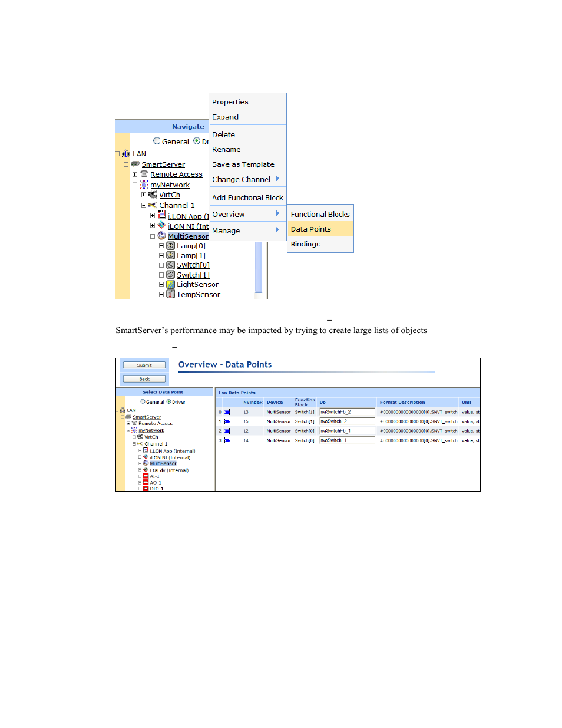Viewport: 562px width, 728px height.
Task: Click the red AI-1 icon in Select Data Point
Action: 146,476
